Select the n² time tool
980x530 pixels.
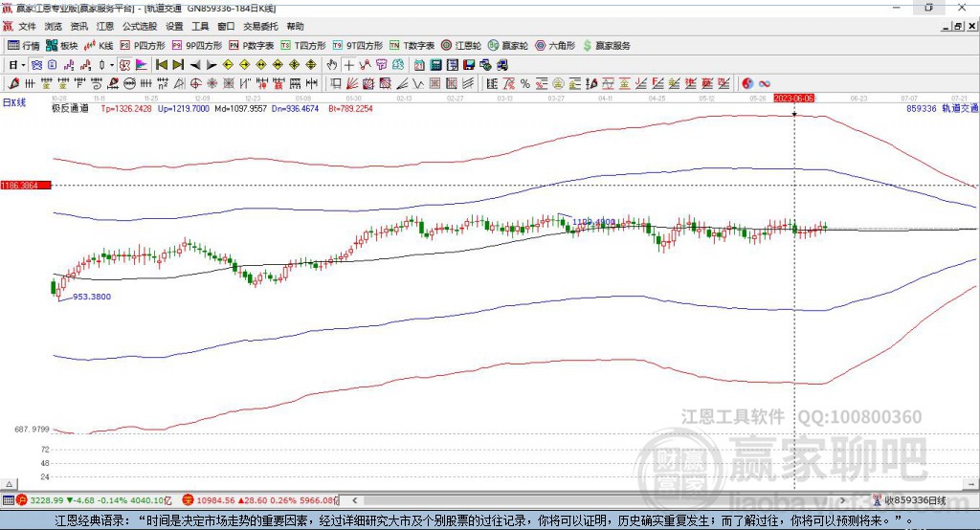pos(163,84)
